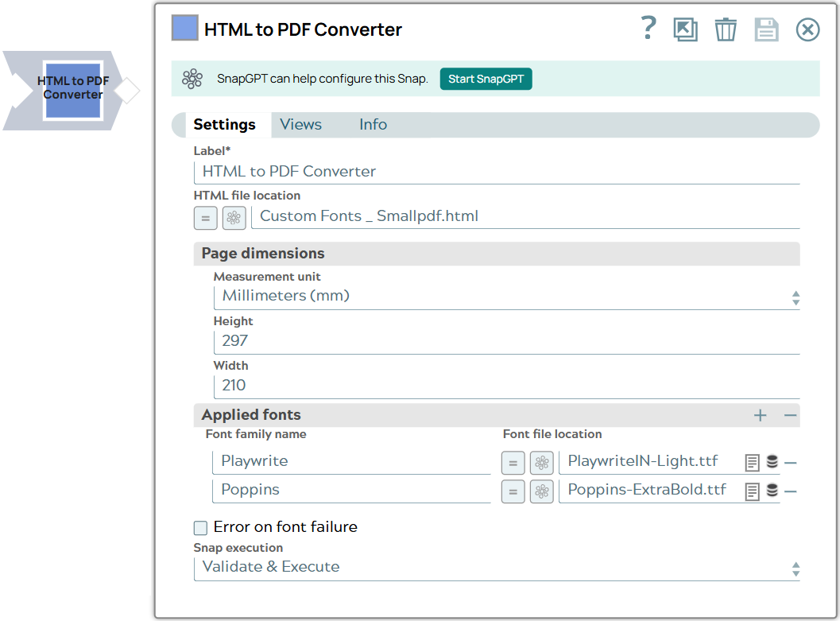Open the Info tab
The image size is (840, 621).
(373, 125)
